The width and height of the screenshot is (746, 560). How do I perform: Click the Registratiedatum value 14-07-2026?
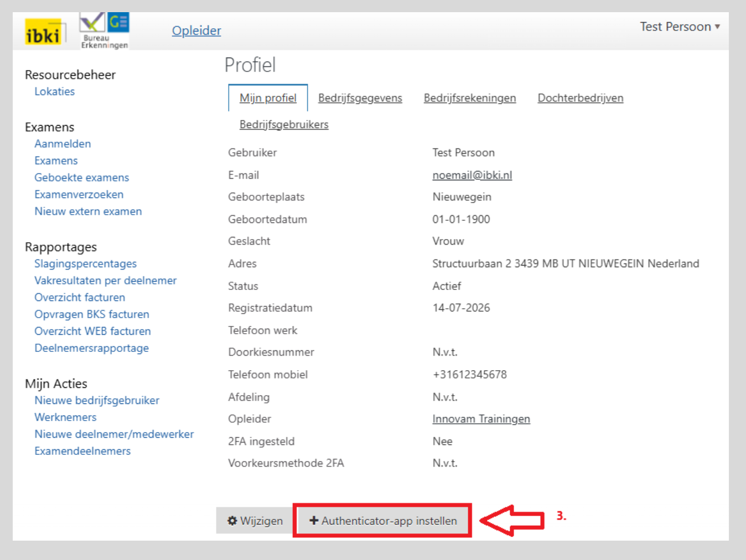point(462,308)
